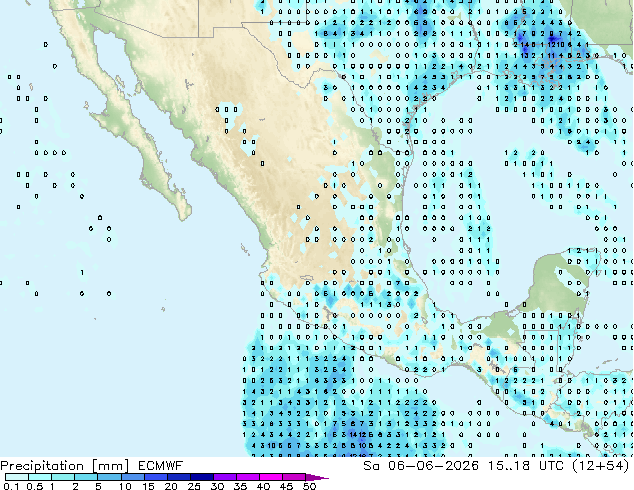Click the '45' legend value
This screenshot has width=634, height=490.
[x=286, y=486]
